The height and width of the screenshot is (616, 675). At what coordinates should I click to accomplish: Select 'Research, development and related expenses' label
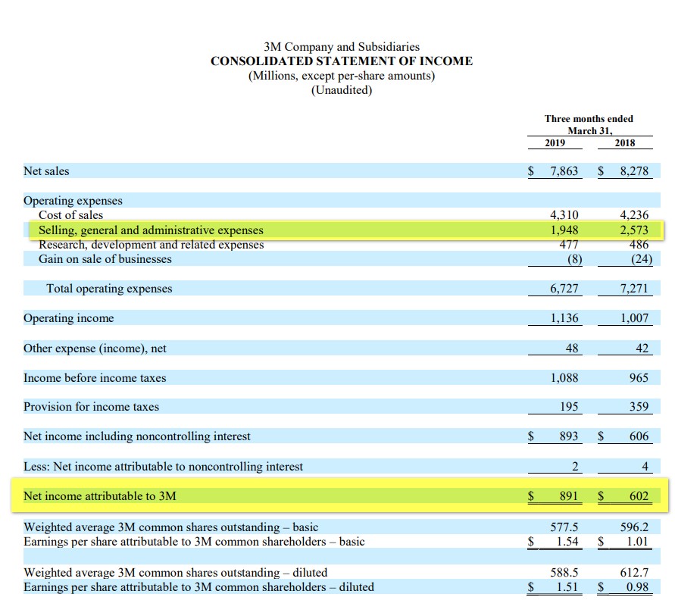[x=151, y=245]
